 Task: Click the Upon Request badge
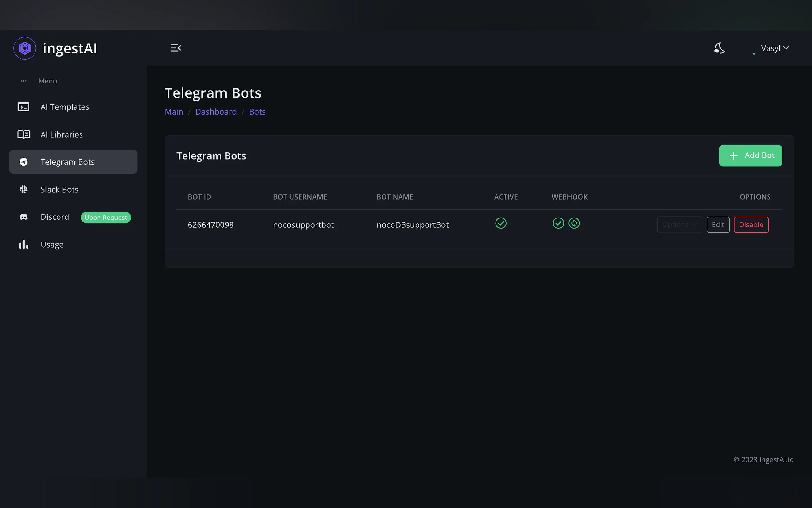click(x=106, y=218)
